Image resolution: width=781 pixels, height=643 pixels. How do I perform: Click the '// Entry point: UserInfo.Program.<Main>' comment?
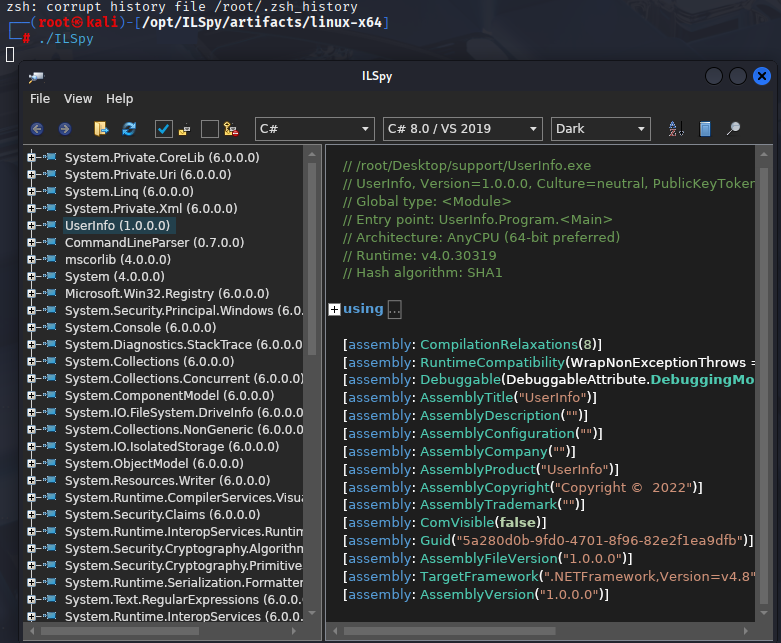pos(478,220)
